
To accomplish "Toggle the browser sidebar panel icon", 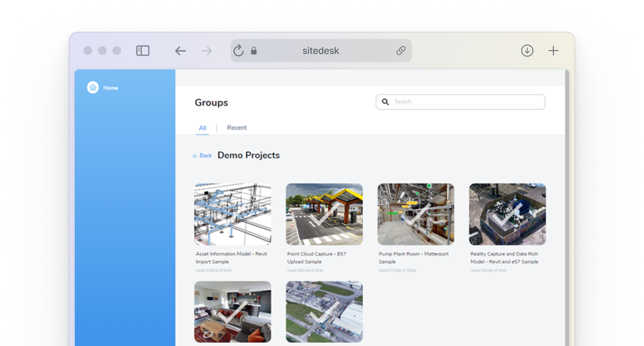I will (143, 51).
